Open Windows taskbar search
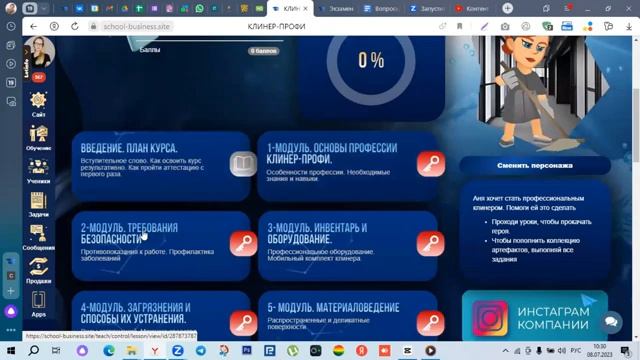640x360 pixels. 33,351
